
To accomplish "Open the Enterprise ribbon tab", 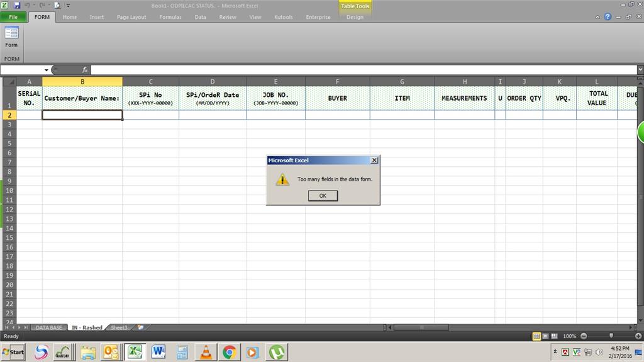I will (318, 17).
